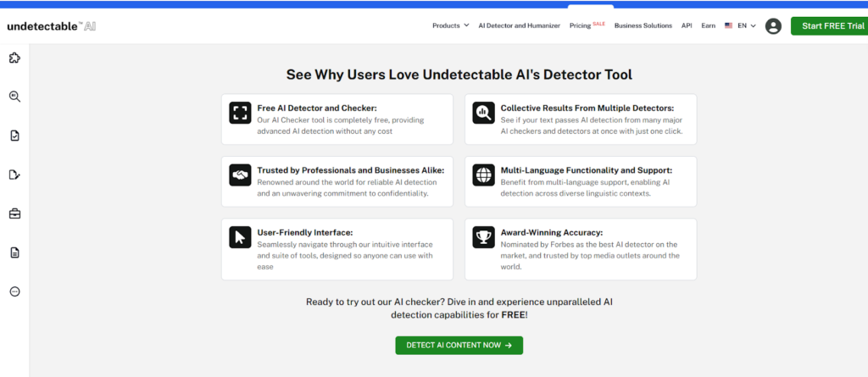This screenshot has height=377, width=868.
Task: Open the user account profile icon
Action: 773,26
